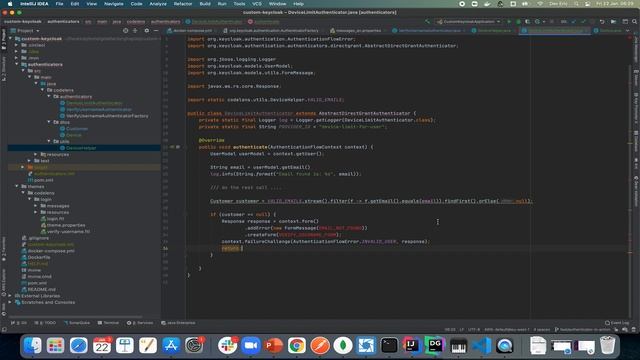Open Zoom from the Dock

pyautogui.click(x=250, y=346)
